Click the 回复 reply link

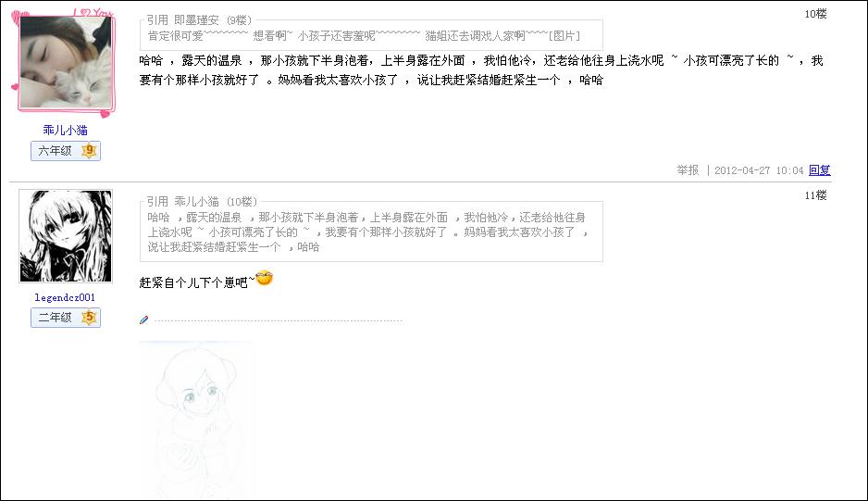coord(819,170)
